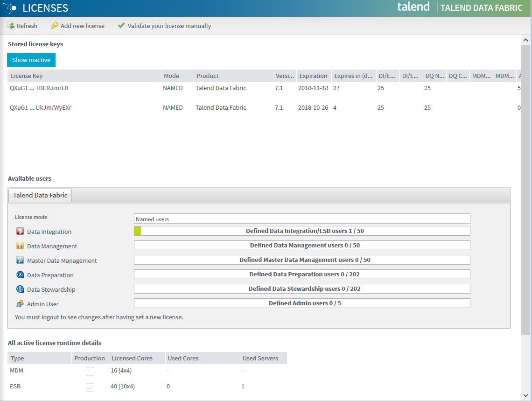Click the Data Preparation icon

pyautogui.click(x=20, y=275)
